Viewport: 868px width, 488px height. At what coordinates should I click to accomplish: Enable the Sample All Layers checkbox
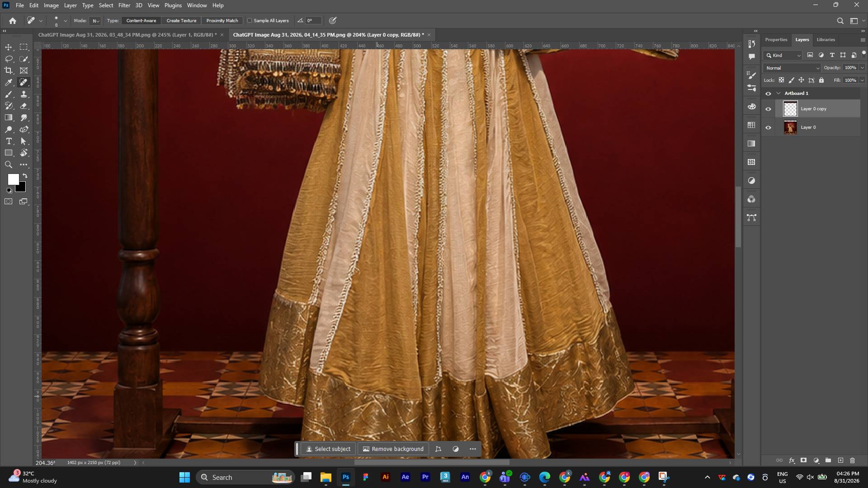[250, 21]
